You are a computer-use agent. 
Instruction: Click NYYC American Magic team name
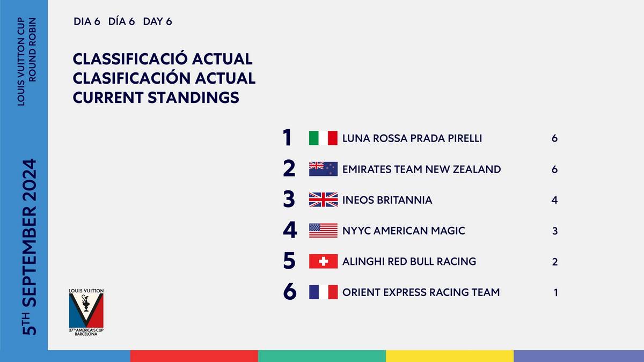point(404,231)
